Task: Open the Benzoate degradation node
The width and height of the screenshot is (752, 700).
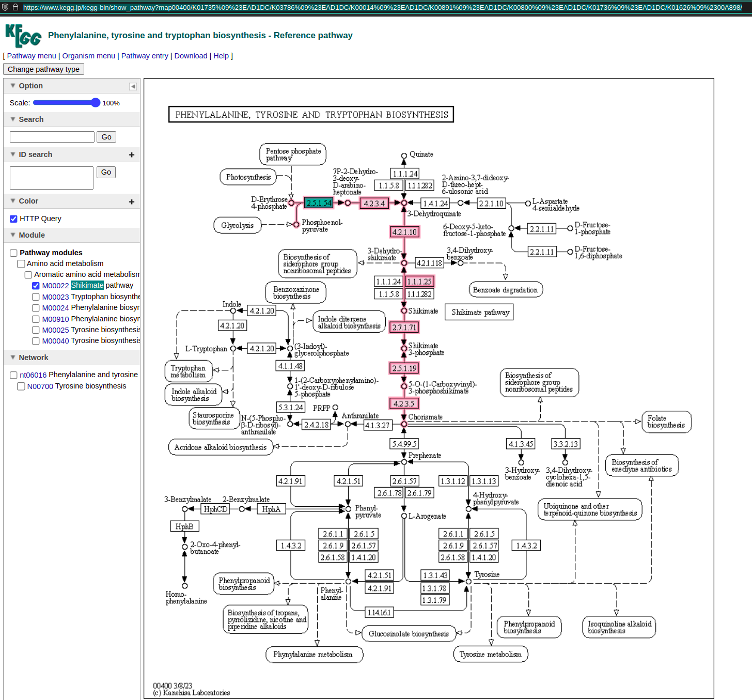Action: click(506, 290)
